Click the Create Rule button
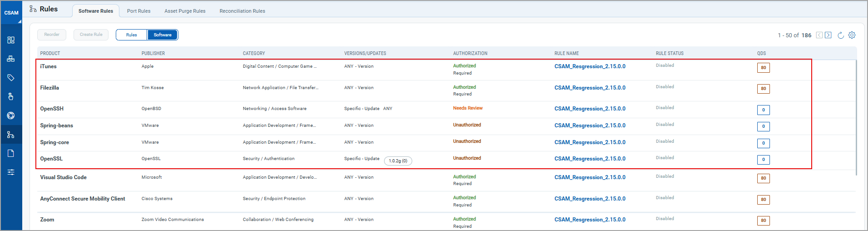Screen dimensions: 868x231 91,35
